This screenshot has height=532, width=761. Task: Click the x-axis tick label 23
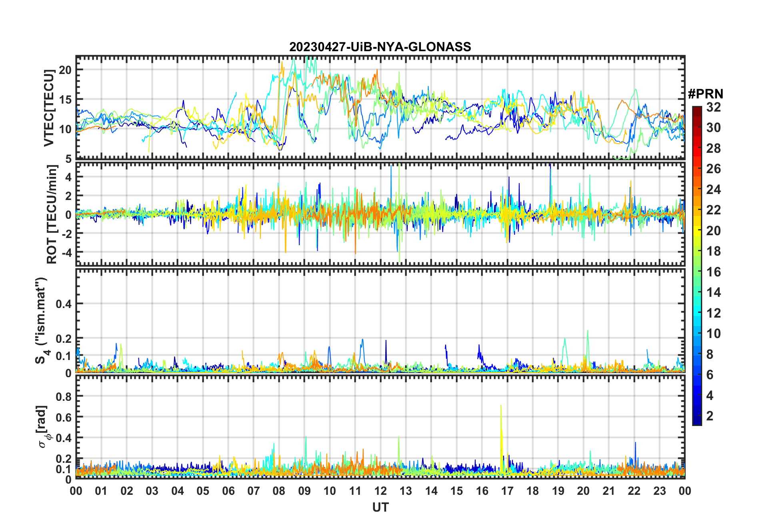[659, 491]
